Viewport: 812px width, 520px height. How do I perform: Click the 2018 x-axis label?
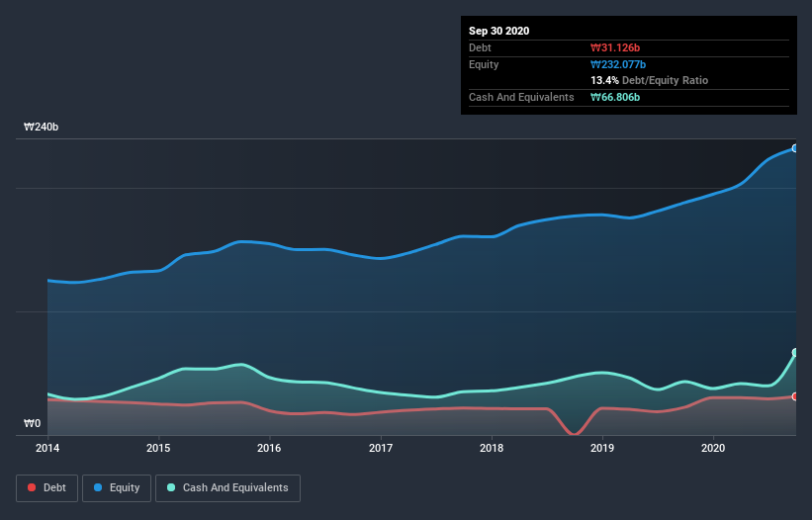(492, 449)
